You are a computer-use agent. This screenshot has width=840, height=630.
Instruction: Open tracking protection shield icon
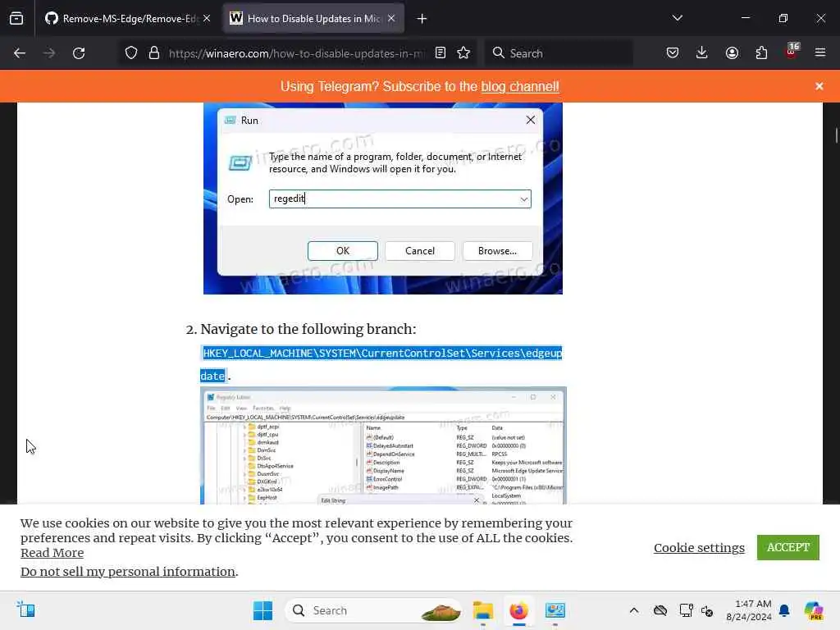click(x=131, y=53)
